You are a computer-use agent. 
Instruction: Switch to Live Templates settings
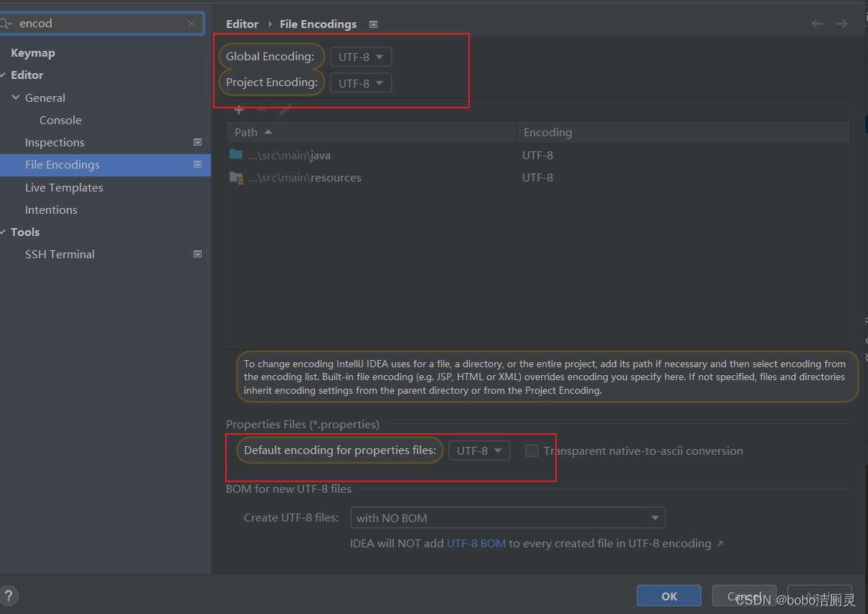tap(64, 187)
